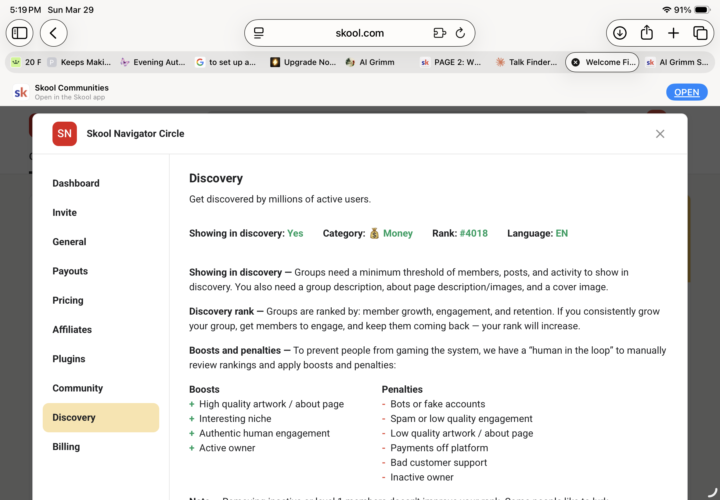Click the Discovery page heading
Screen dimensions: 720x500
coord(216,178)
